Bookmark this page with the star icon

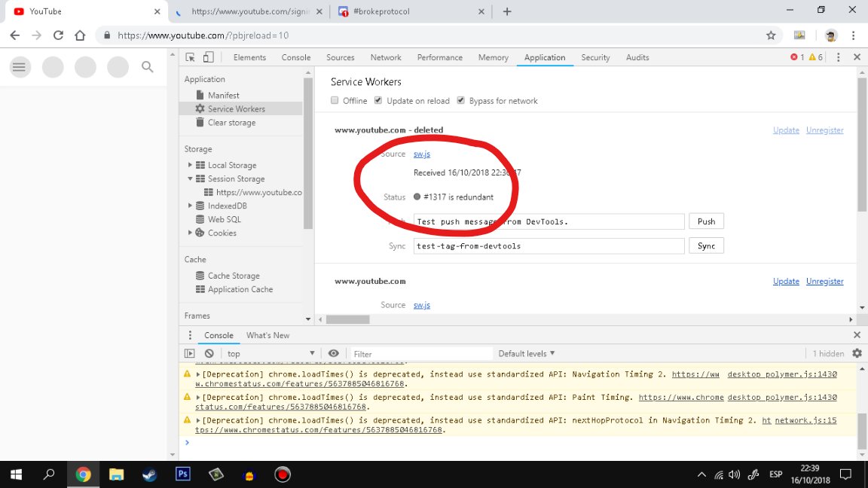point(771,35)
